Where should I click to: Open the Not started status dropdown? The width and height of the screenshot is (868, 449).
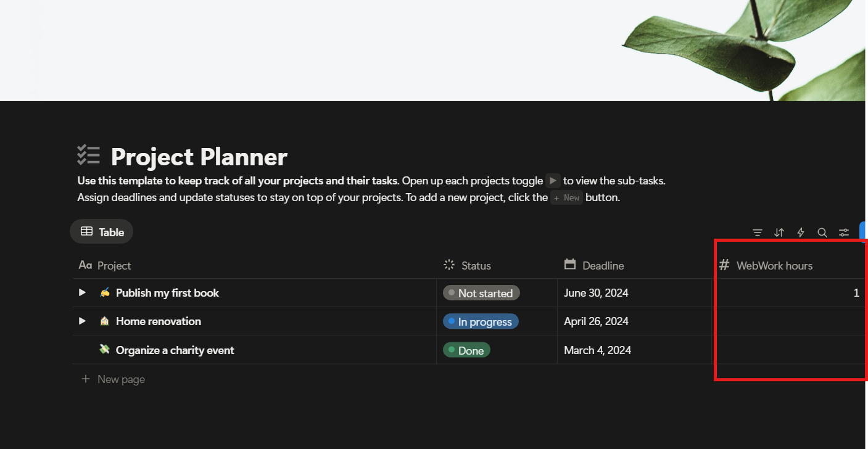481,293
